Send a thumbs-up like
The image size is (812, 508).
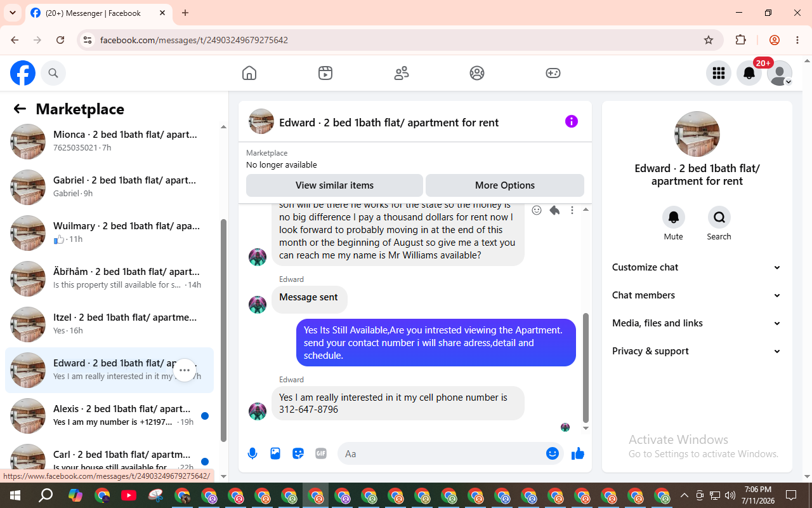point(578,453)
